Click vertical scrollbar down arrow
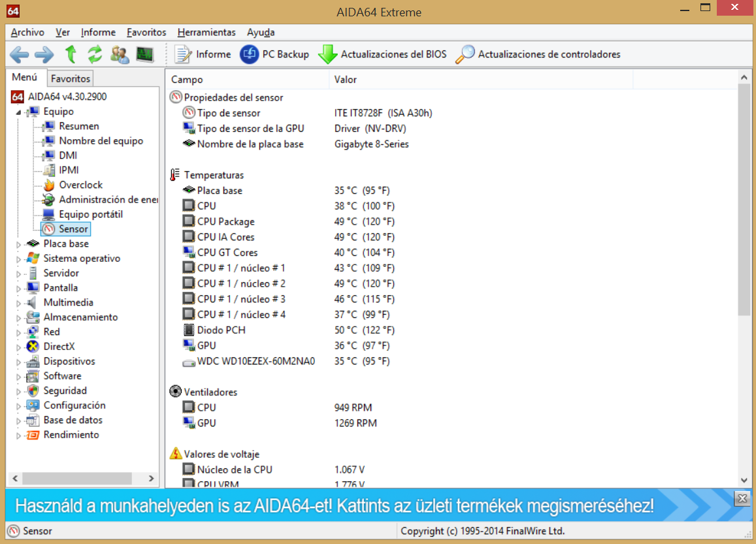This screenshot has width=756, height=544. 744,480
